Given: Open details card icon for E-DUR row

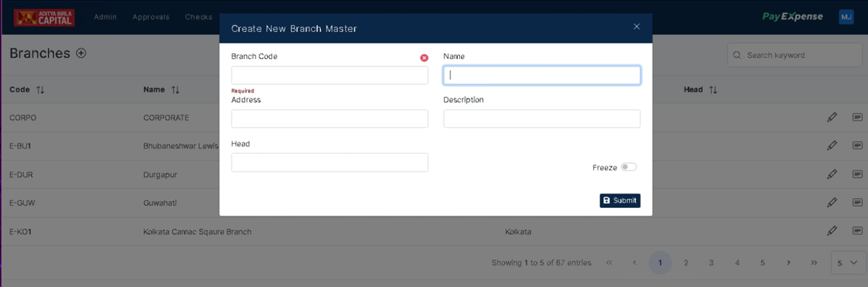Looking at the screenshot, I should click(x=857, y=174).
